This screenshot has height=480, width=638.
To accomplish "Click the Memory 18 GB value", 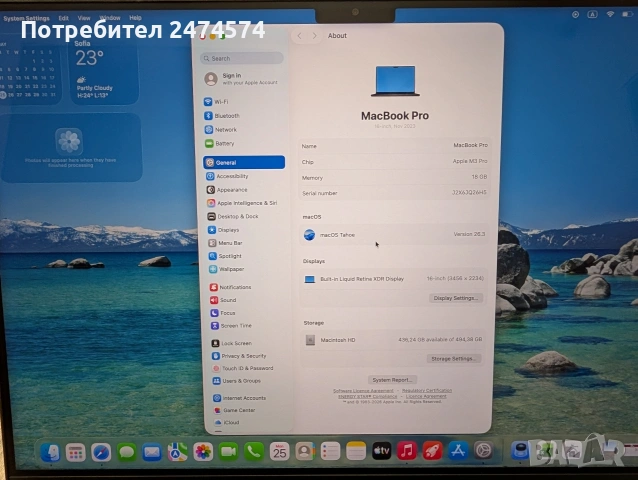I will 479,177.
